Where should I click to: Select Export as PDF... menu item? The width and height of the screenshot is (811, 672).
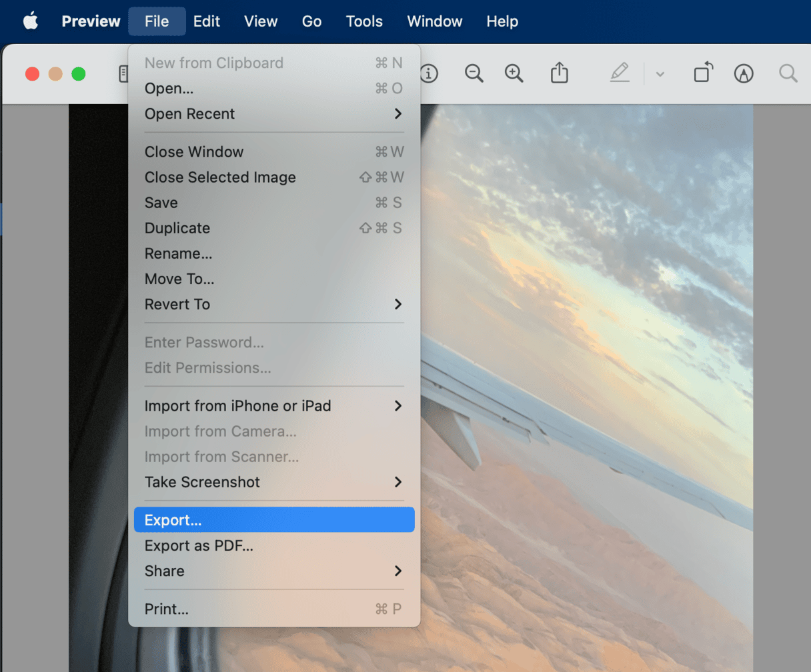pos(199,545)
